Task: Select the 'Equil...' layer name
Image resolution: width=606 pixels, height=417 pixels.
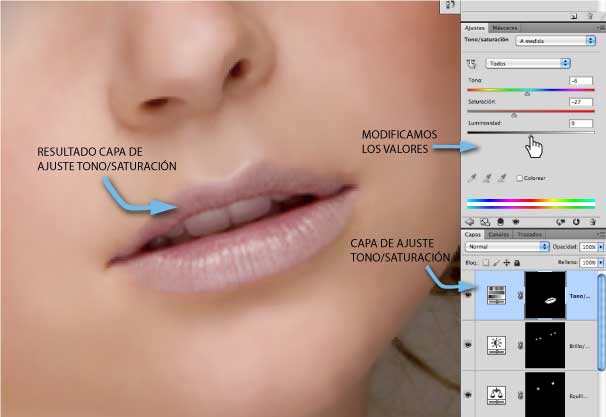Action: pyautogui.click(x=579, y=396)
